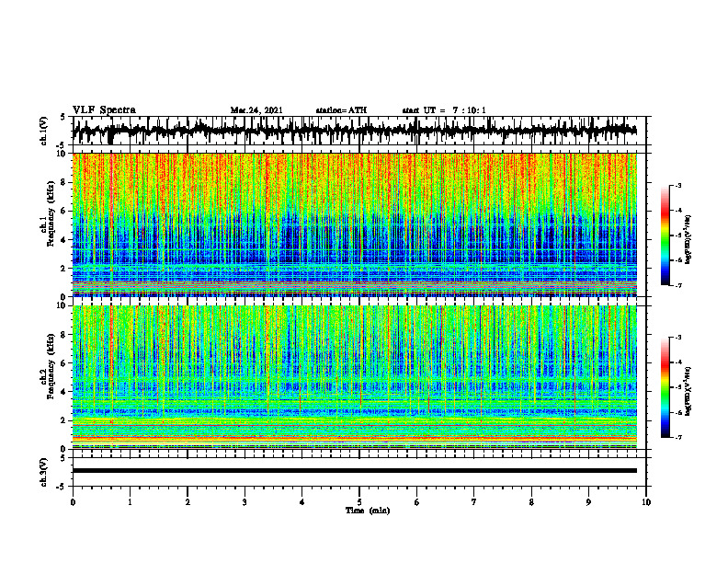The width and height of the screenshot is (728, 563).
Task: Click the "6" minute tick label on time axis
Action: [416, 502]
